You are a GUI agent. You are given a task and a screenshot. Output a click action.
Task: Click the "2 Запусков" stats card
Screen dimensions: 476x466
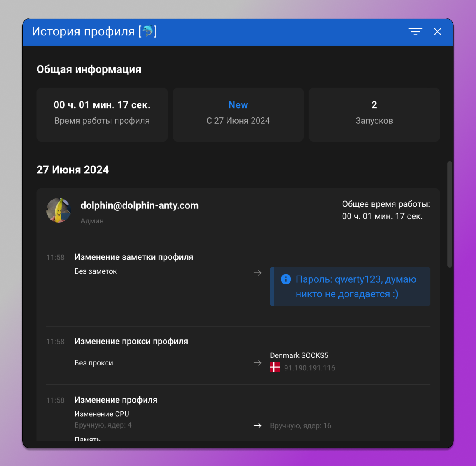pos(374,114)
